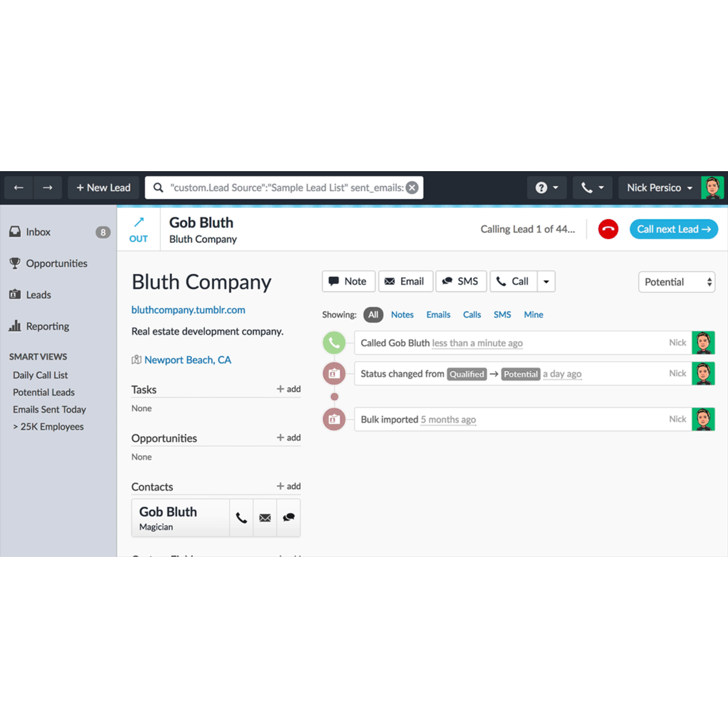Screen dimensions: 728x728
Task: Select the Daily Call List smart view
Action: click(40, 375)
